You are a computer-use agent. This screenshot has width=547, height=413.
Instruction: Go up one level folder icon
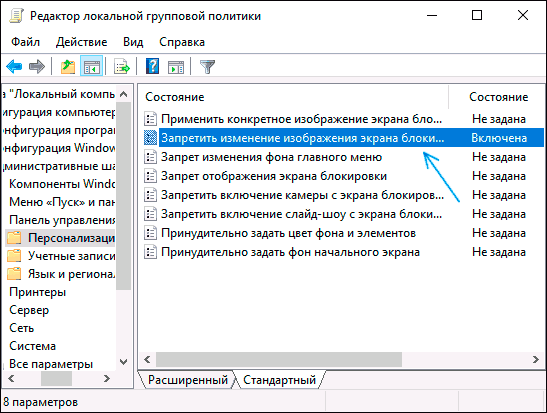coord(68,66)
